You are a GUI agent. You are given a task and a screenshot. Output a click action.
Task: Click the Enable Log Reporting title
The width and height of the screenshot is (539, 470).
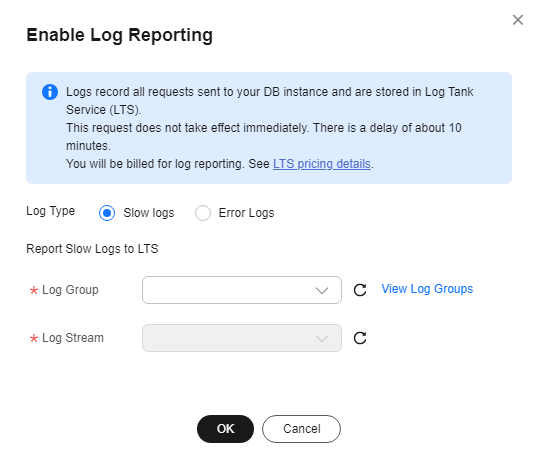tap(120, 35)
